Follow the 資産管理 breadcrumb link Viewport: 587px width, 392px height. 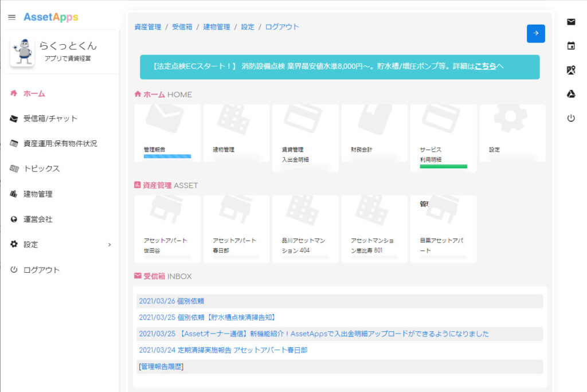coord(148,27)
